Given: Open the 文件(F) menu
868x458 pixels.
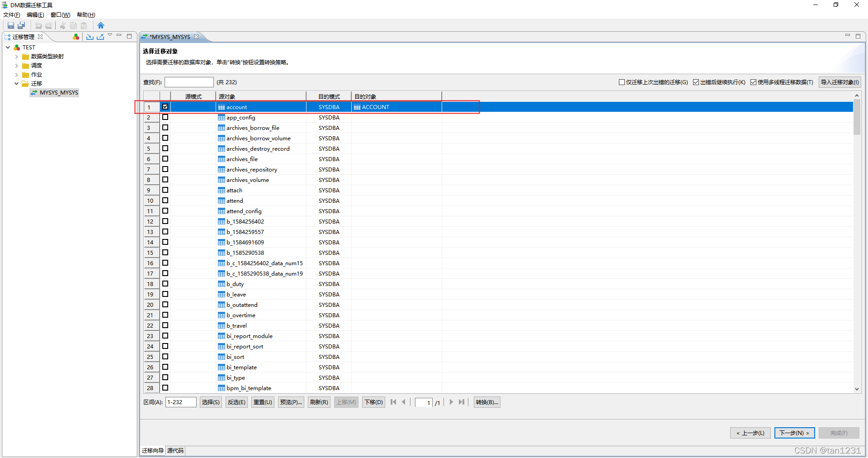Looking at the screenshot, I should point(12,15).
